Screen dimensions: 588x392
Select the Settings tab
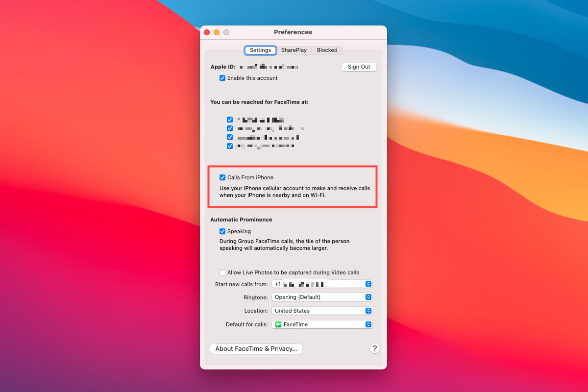(x=260, y=50)
